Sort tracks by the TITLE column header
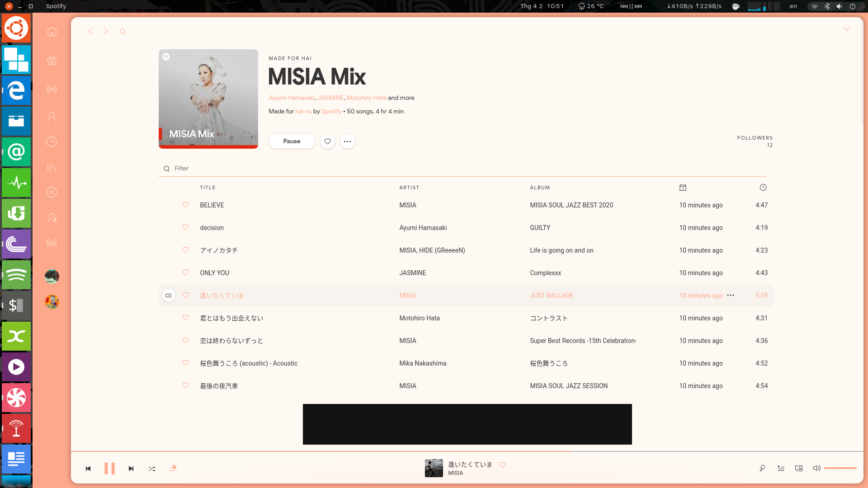 [208, 188]
